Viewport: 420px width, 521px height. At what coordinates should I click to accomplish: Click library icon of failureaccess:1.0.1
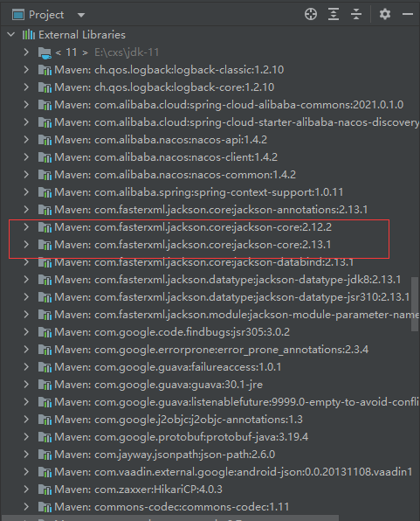coord(45,367)
